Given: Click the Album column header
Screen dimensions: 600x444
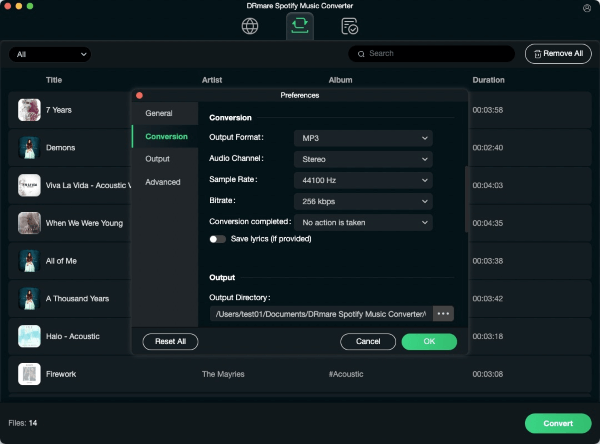Looking at the screenshot, I should 340,80.
